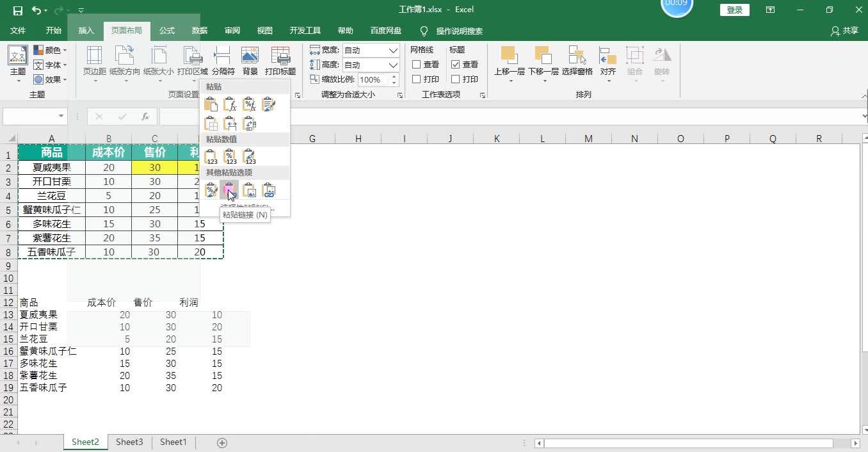Open Ribbon Display Options button
This screenshot has width=868, height=452.
[771, 10]
